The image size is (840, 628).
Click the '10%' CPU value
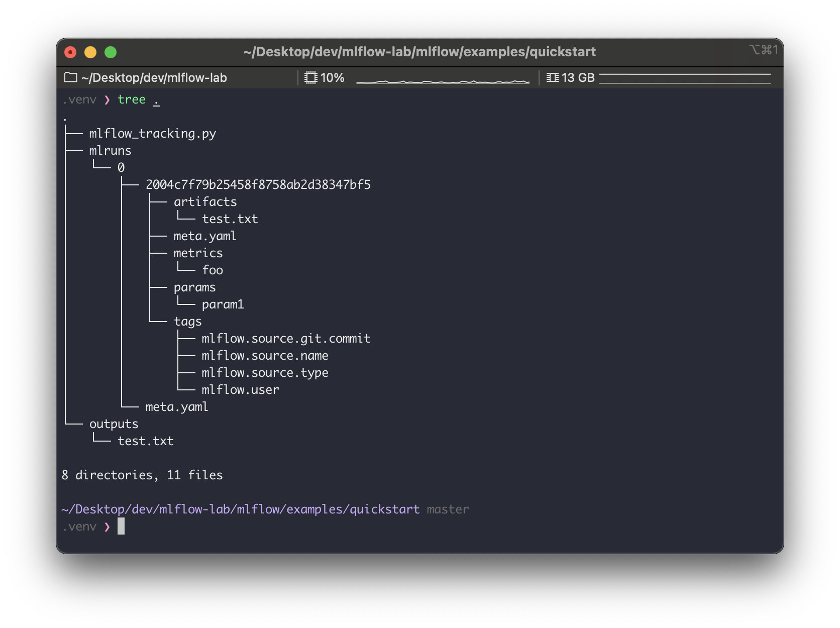click(332, 78)
